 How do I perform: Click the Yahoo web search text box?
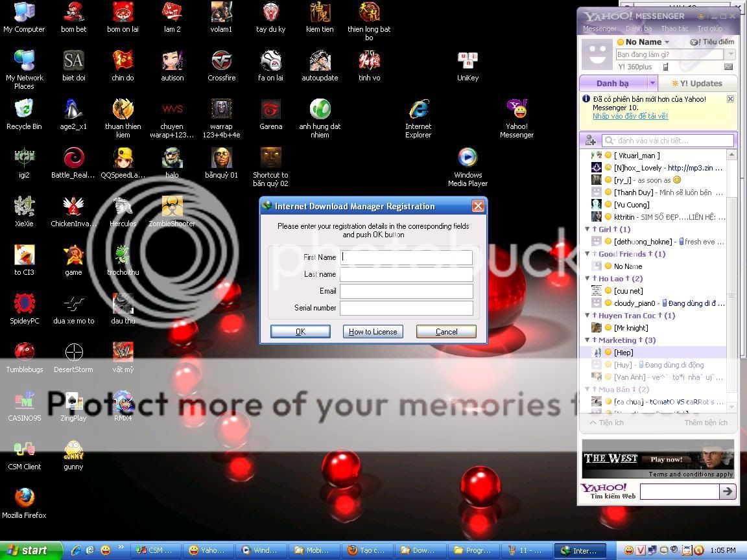pyautogui.click(x=680, y=491)
